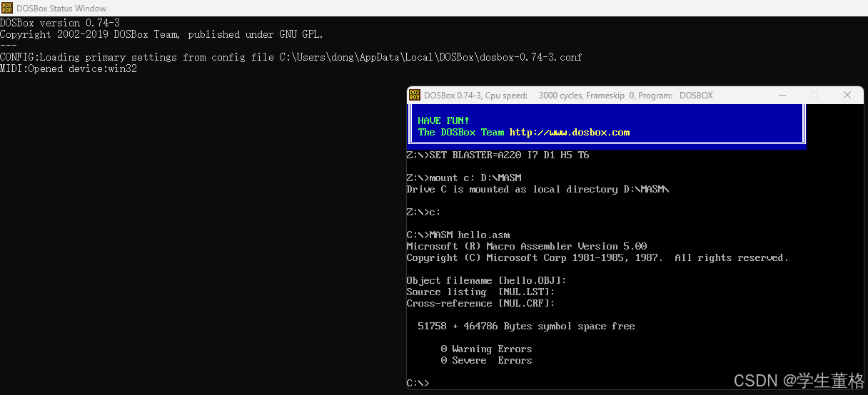This screenshot has width=868, height=395.
Task: Click the SET BLASTER=A220 I7 D1 H5 T6 line
Action: (x=498, y=155)
